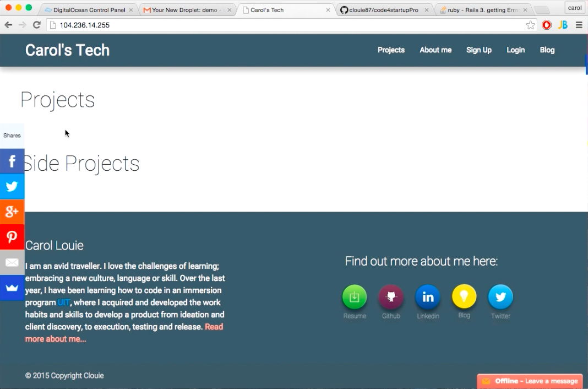Click the blue crown icon in share bar
This screenshot has width=588, height=389.
[x=12, y=288]
